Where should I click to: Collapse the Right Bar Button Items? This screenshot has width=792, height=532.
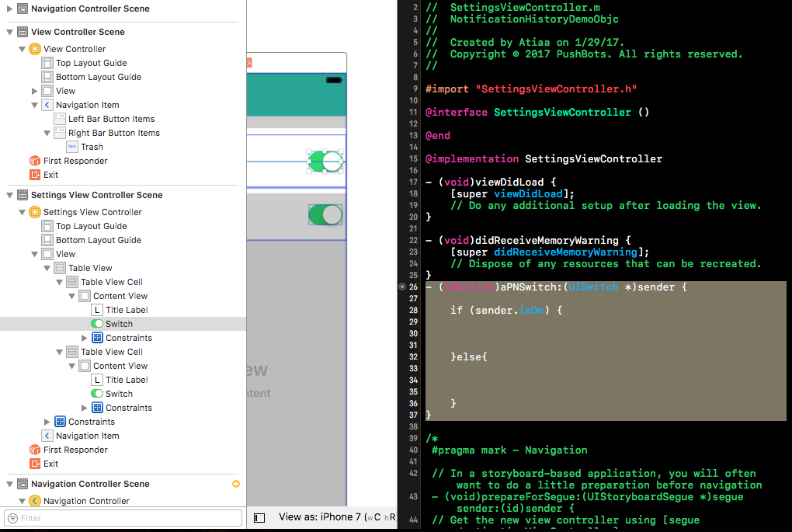pos(47,133)
